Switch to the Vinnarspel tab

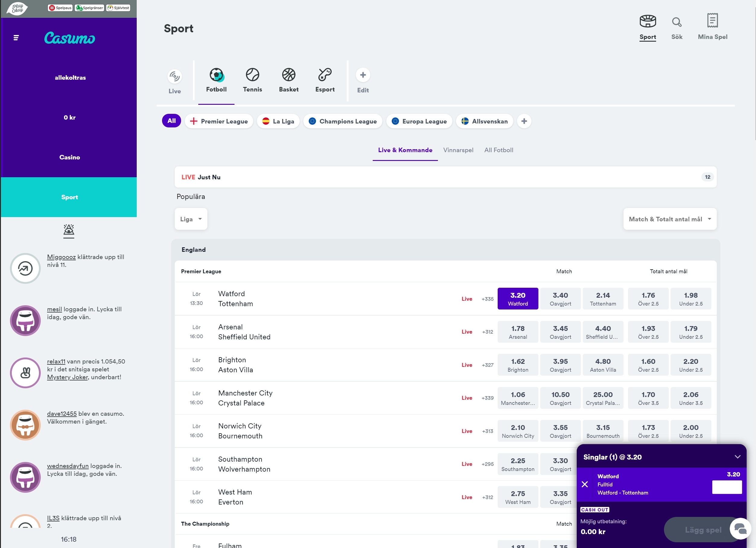[x=458, y=150]
